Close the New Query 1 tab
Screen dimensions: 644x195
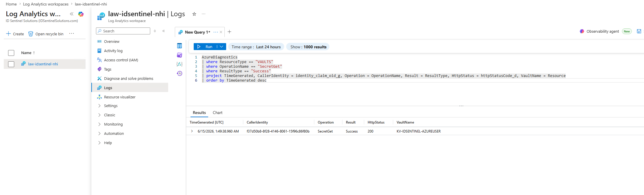[221, 32]
